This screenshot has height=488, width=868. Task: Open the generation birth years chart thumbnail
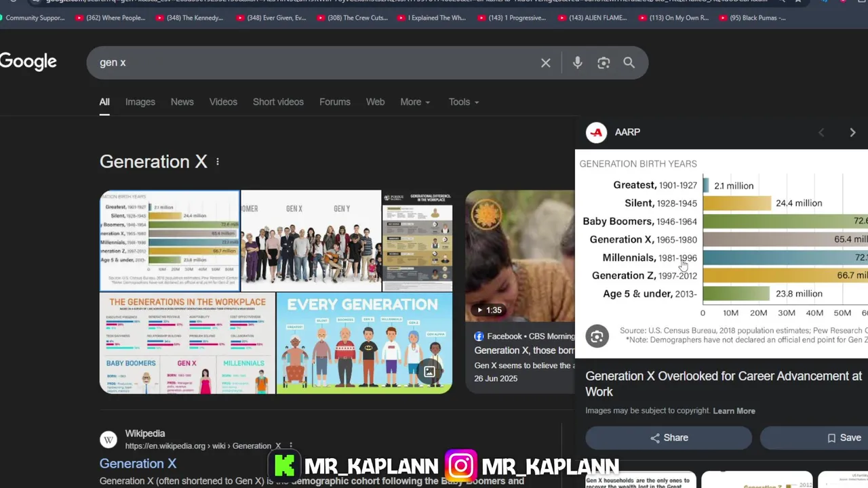(170, 241)
